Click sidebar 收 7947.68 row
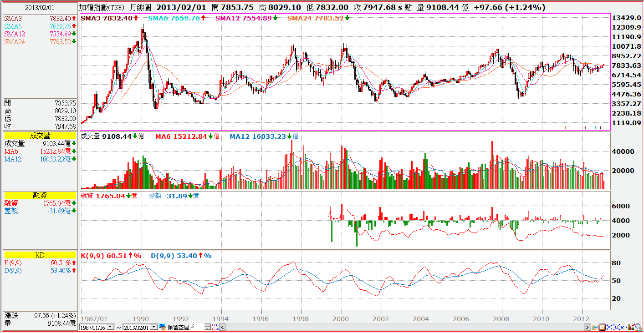The height and width of the screenshot is (333, 644). (x=40, y=126)
